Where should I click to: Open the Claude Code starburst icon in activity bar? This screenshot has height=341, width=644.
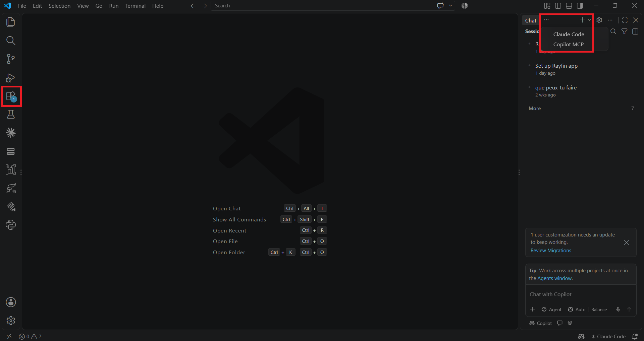pos(11,133)
